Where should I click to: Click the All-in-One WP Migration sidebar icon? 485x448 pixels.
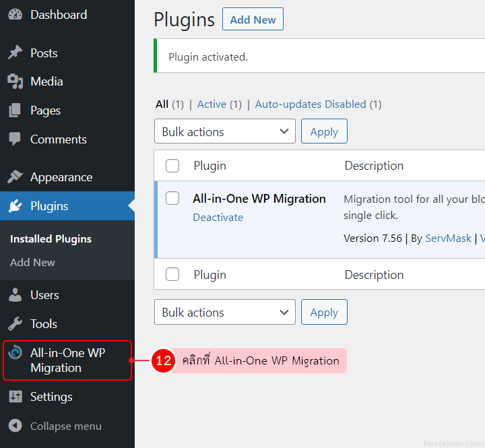pyautogui.click(x=15, y=353)
